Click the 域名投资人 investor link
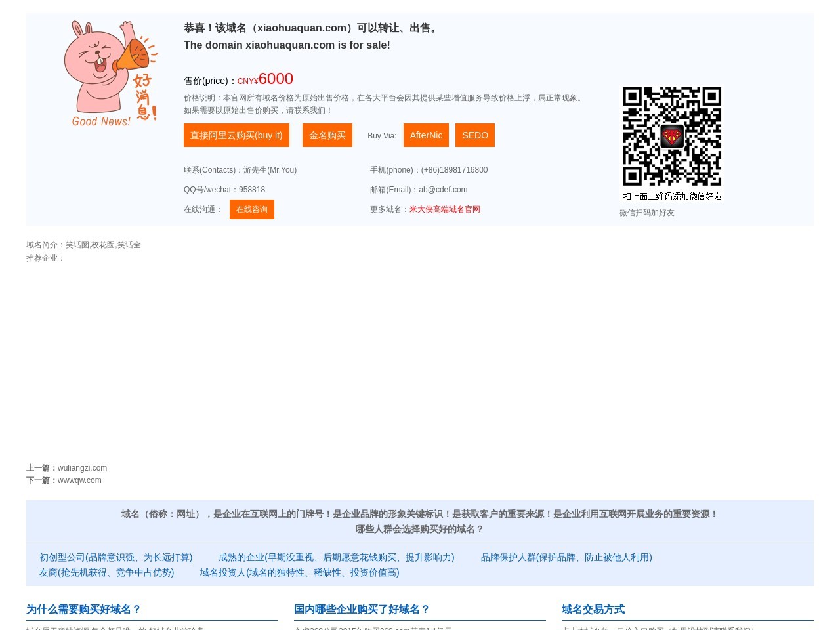Screen dimensions: 840x630 coord(299,572)
